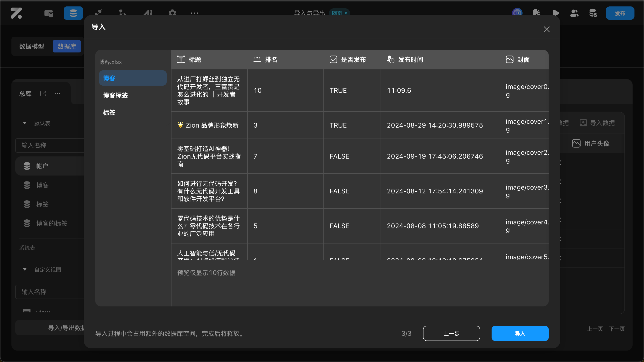
Task: Select the 博客 table in sidebar
Action: click(x=50, y=185)
